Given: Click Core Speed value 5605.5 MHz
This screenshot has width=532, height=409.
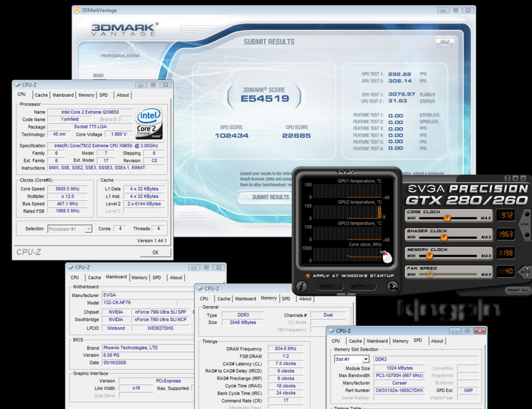Looking at the screenshot, I should coord(67,189).
